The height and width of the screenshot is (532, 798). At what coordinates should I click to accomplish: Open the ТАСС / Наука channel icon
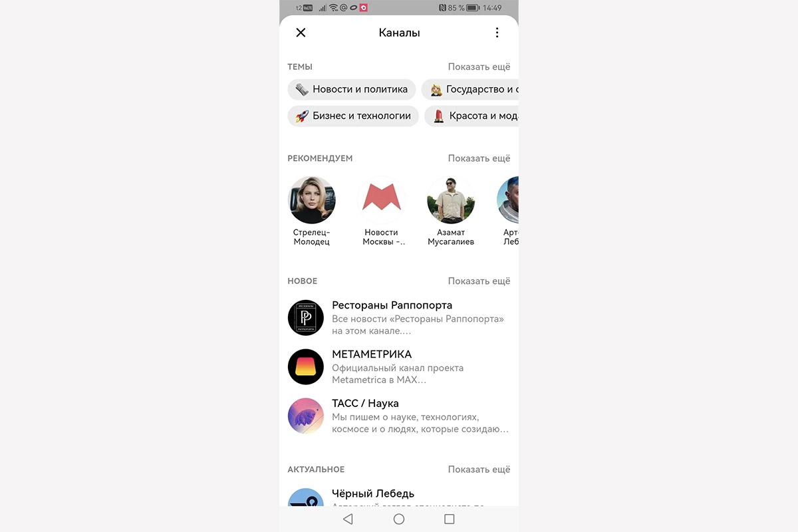click(305, 416)
